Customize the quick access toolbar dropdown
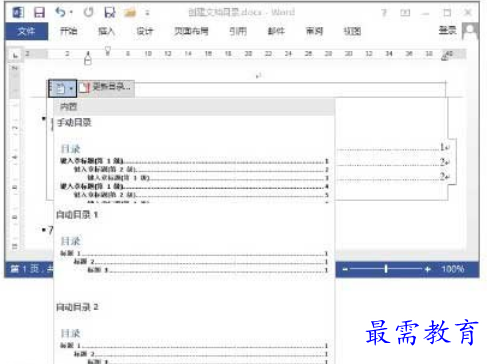The height and width of the screenshot is (364, 487). click(x=147, y=13)
